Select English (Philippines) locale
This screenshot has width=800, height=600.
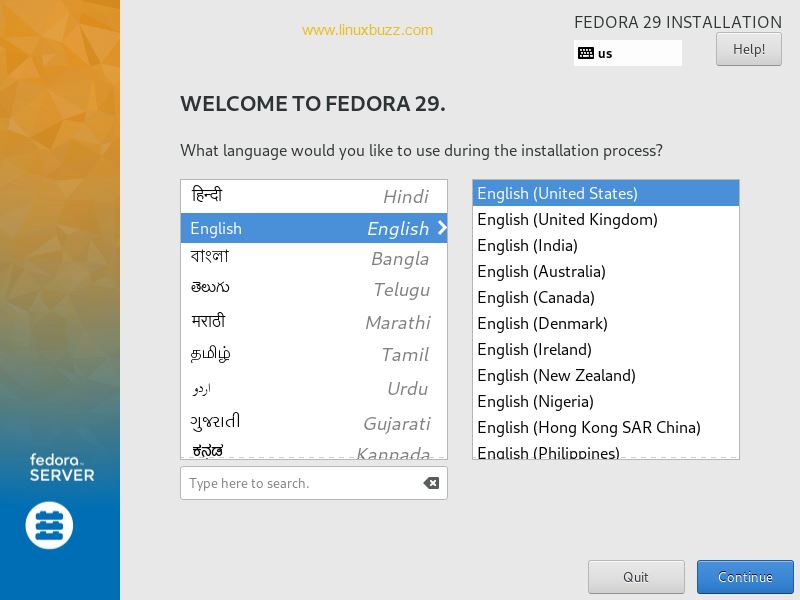[606, 451]
